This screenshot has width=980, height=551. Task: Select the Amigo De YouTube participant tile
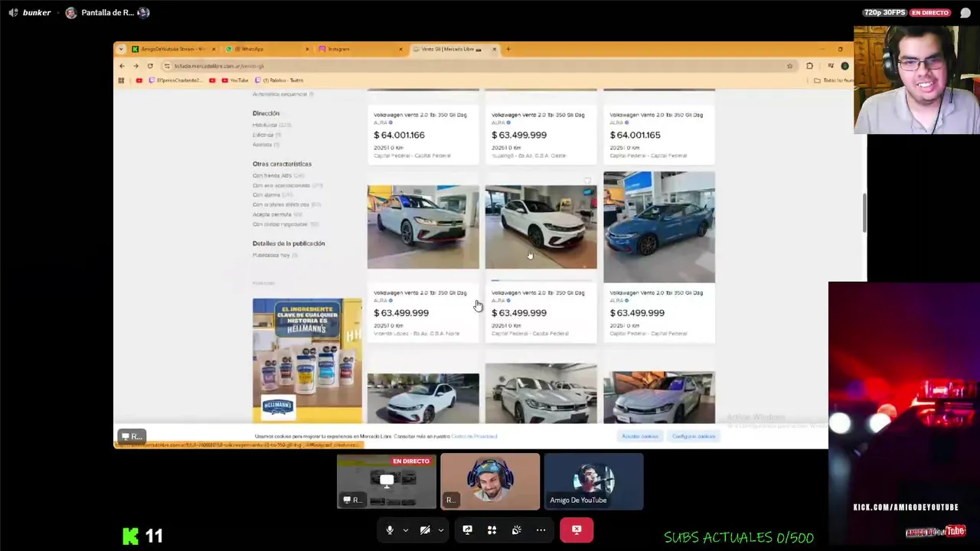pyautogui.click(x=593, y=481)
